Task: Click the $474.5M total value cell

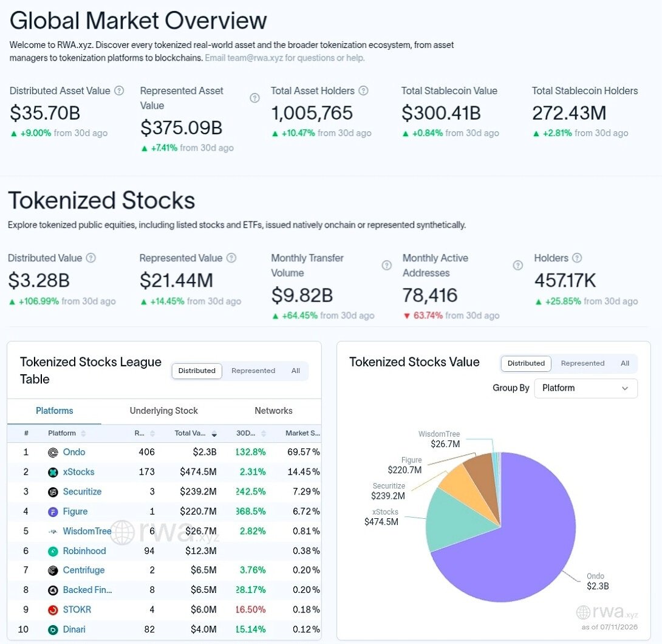Action: (x=198, y=472)
